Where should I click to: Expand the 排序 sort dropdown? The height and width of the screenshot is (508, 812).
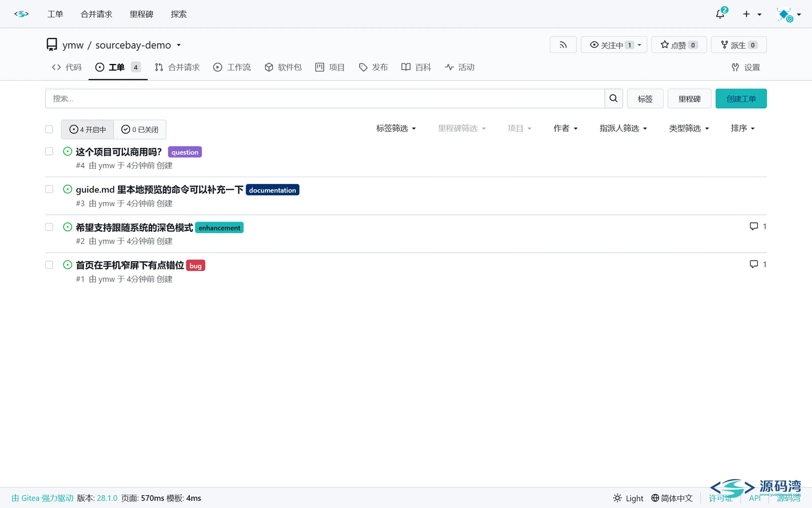(743, 129)
